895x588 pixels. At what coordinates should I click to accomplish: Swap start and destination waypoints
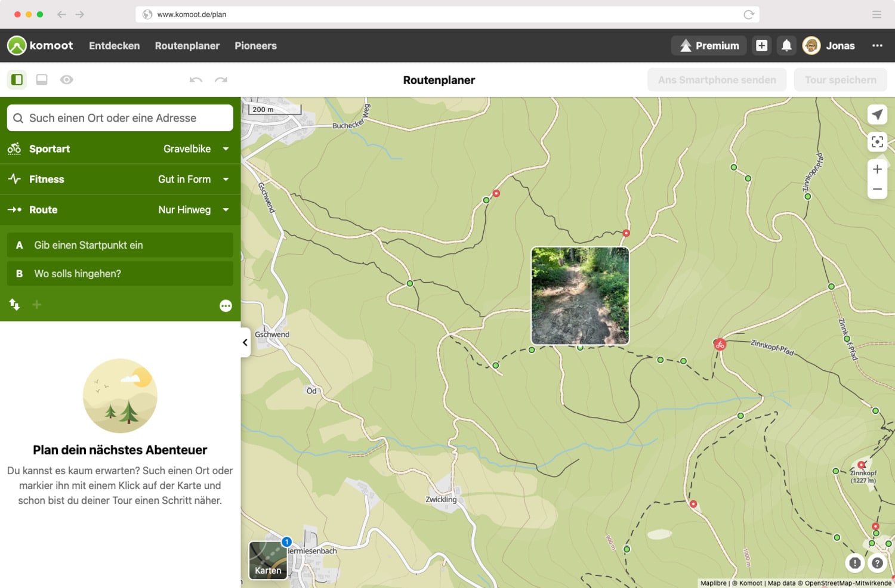pos(15,305)
